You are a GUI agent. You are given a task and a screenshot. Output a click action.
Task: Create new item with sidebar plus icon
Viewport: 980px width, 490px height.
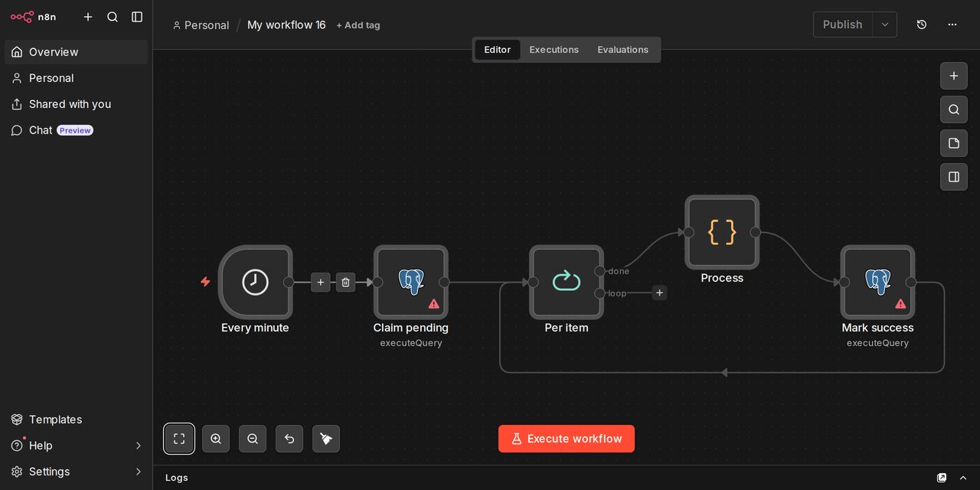point(88,17)
